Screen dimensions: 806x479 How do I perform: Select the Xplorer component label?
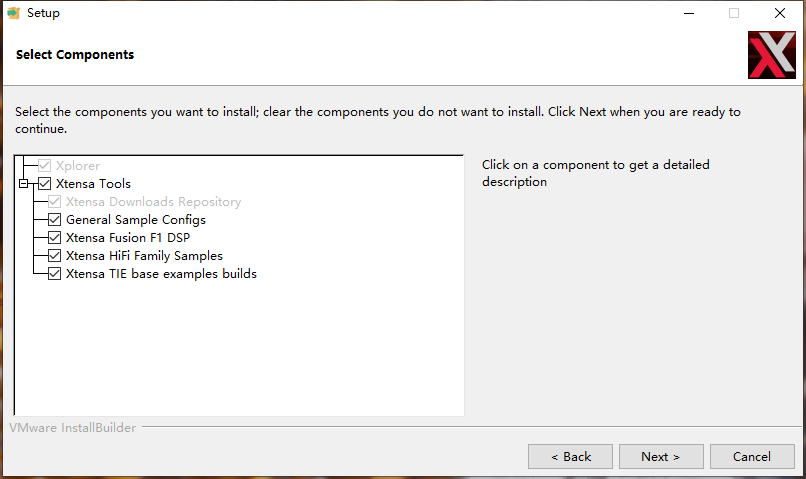(78, 166)
